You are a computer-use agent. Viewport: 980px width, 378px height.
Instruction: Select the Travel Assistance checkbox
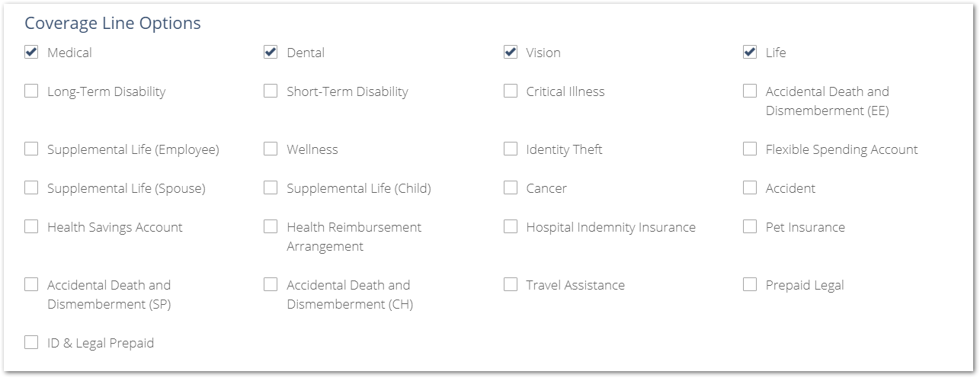click(511, 284)
